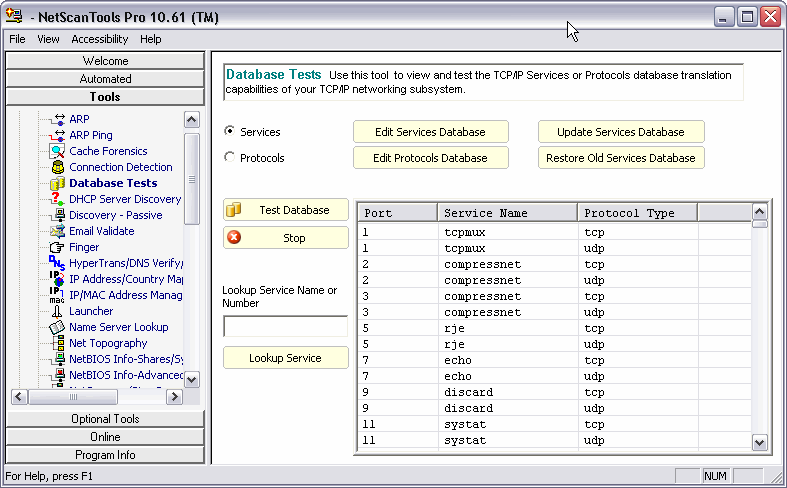Click the red X icon on Stop button
787x488 pixels.
[x=234, y=237]
